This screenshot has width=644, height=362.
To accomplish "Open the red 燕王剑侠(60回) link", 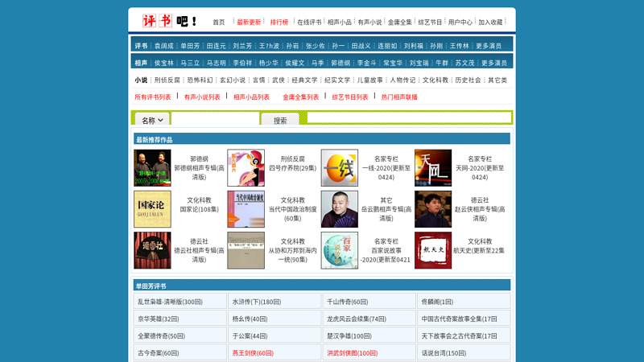I will coord(253,353).
